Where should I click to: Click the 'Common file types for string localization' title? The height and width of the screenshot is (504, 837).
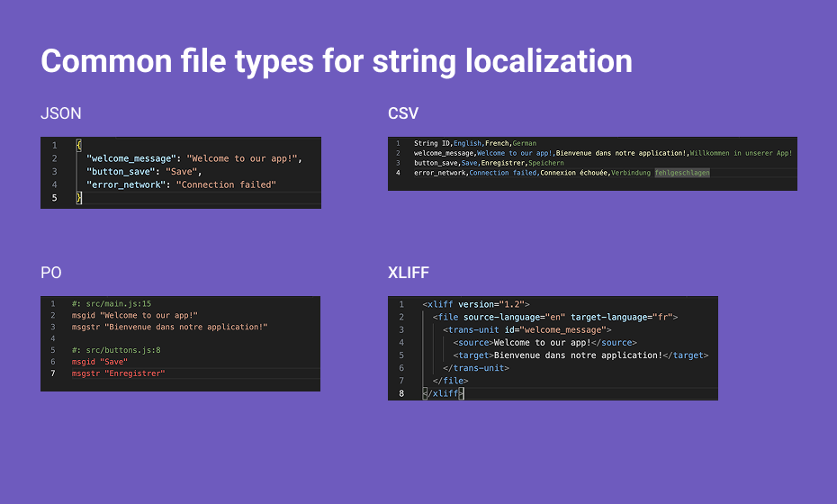(336, 61)
